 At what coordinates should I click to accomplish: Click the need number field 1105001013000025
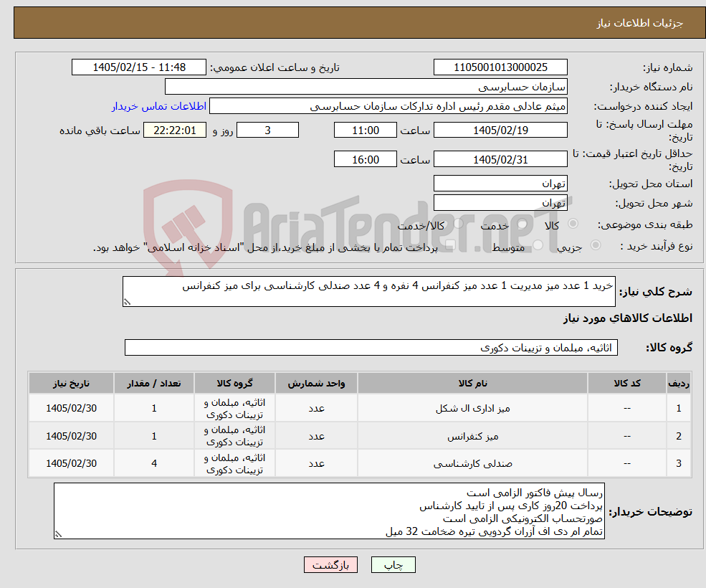500,67
